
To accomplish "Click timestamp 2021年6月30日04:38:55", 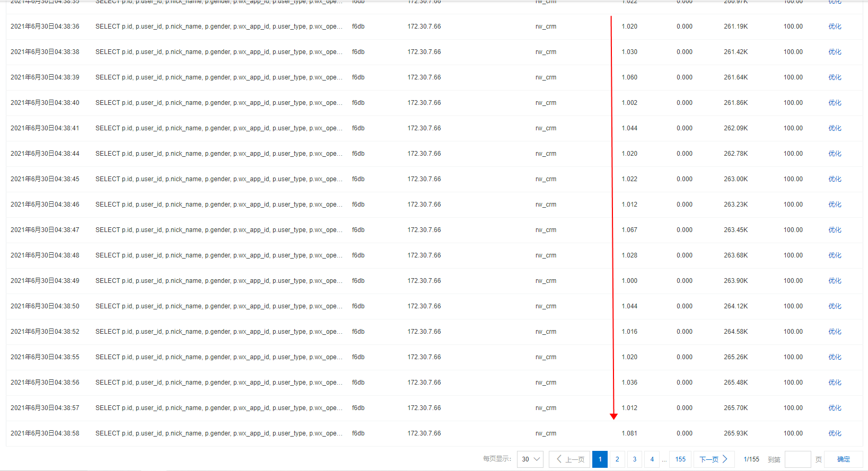I will point(45,357).
